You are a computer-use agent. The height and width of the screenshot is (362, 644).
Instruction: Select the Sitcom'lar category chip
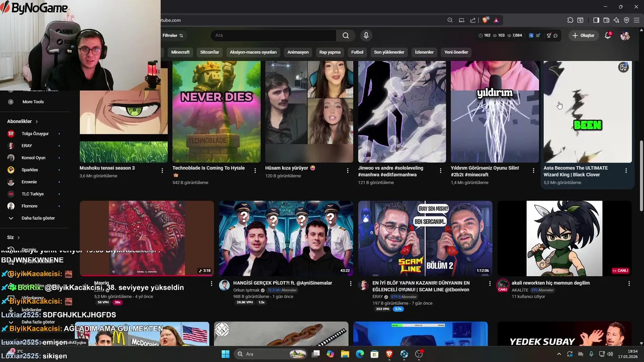click(209, 52)
